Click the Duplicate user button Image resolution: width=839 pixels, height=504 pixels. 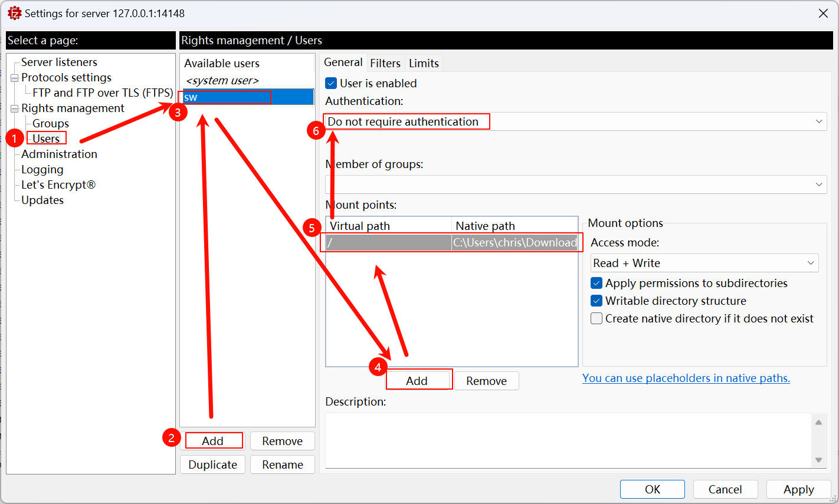(212, 465)
